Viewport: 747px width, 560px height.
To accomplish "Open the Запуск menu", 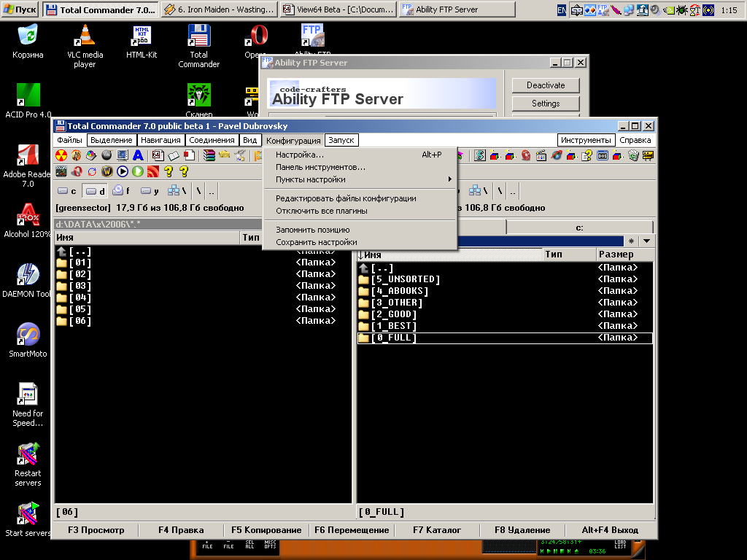I will coord(341,140).
